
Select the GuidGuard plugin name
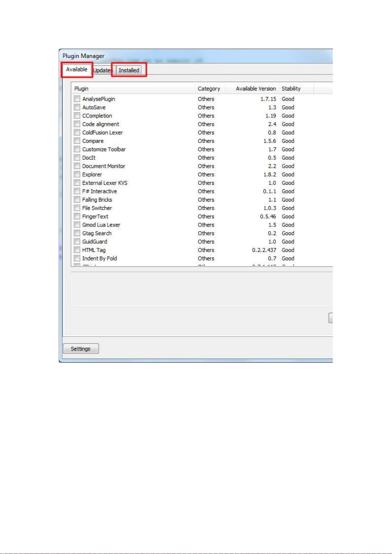94,242
